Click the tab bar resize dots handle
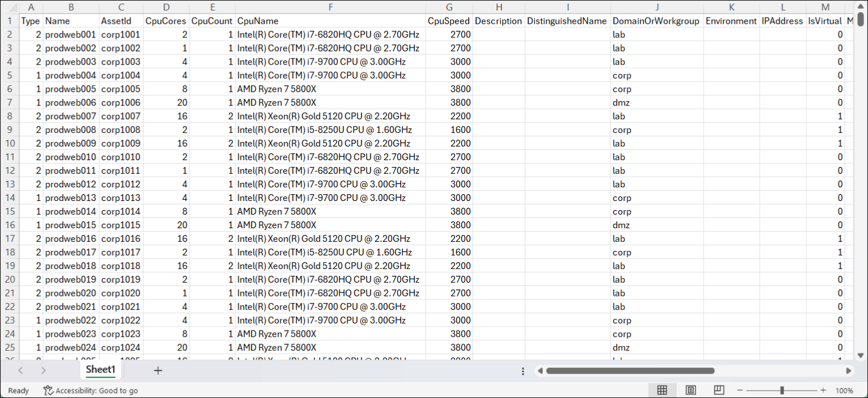Image resolution: width=868 pixels, height=398 pixels. pyautogui.click(x=523, y=371)
